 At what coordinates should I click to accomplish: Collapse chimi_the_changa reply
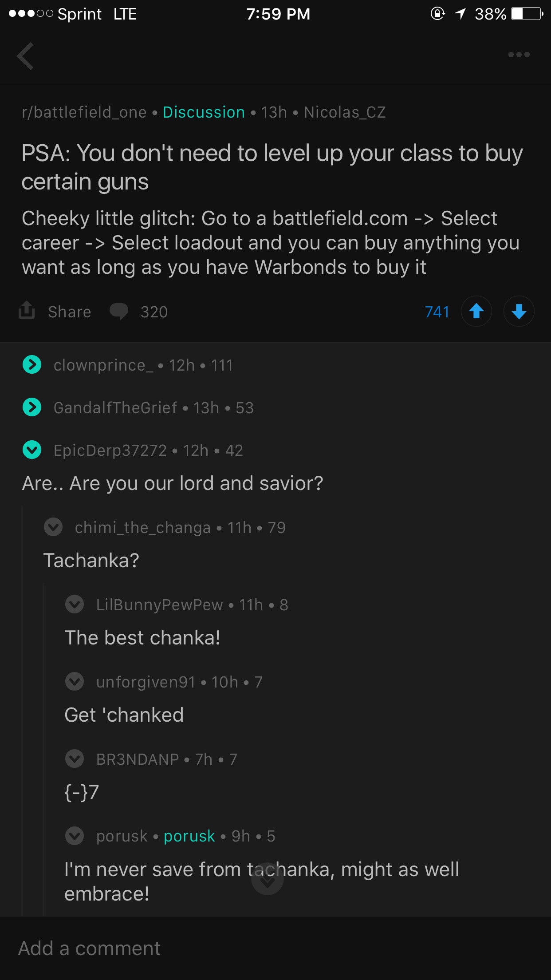tap(53, 527)
